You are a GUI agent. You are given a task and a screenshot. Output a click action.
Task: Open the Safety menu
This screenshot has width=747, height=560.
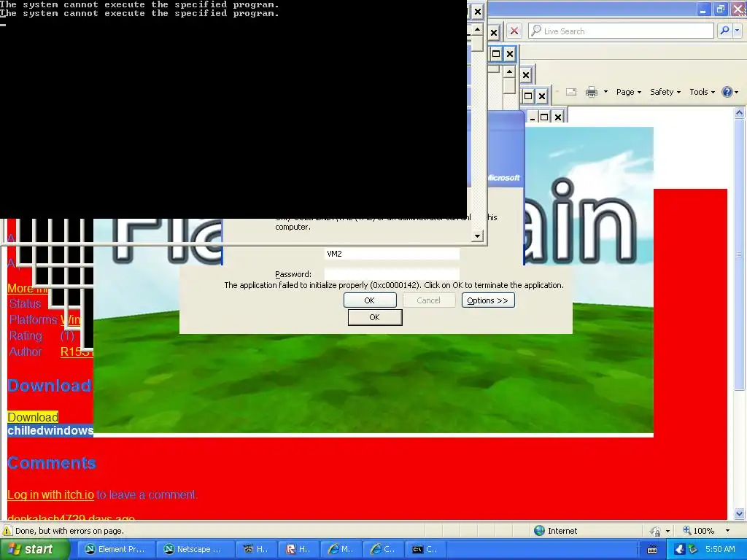[x=665, y=92]
